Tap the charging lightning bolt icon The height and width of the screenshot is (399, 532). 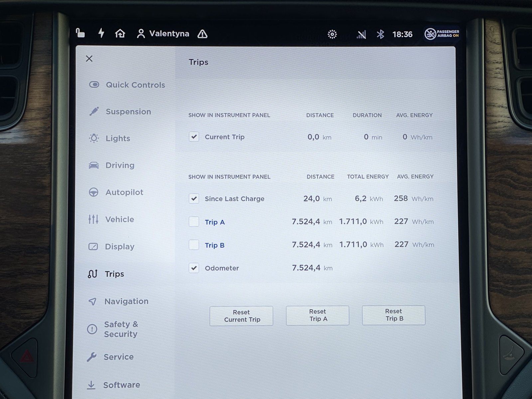101,33
